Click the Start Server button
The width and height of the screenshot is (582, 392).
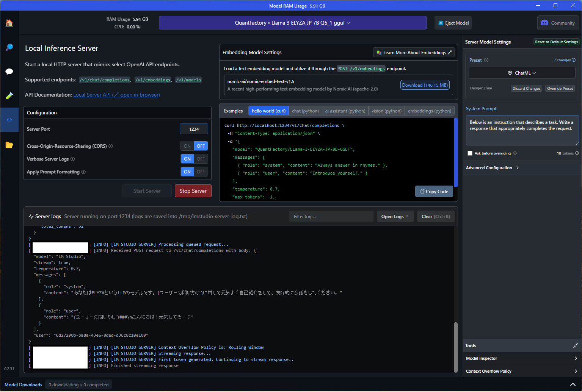(147, 191)
